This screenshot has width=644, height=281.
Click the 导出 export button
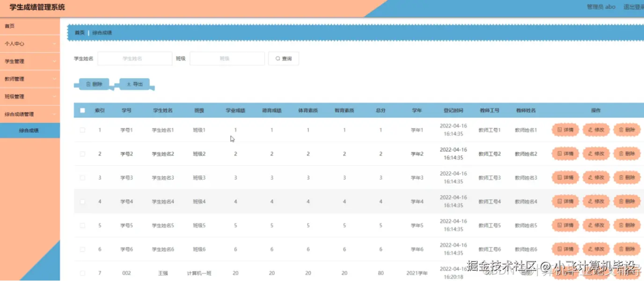pos(135,84)
